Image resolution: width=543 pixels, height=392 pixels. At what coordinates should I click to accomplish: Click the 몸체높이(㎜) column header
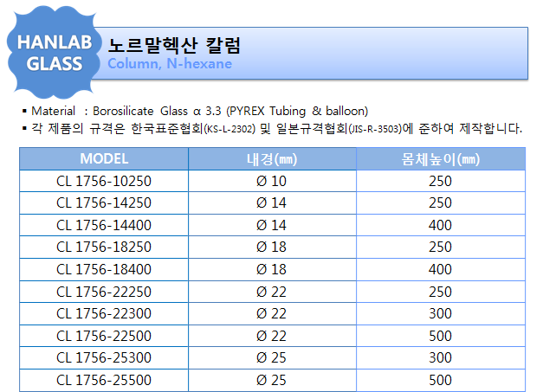click(x=441, y=159)
